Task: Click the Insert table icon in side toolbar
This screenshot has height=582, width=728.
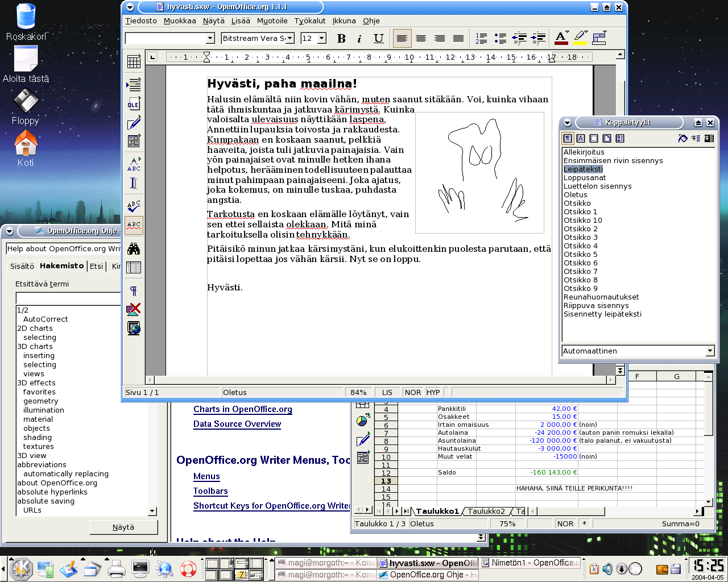Action: tap(134, 61)
